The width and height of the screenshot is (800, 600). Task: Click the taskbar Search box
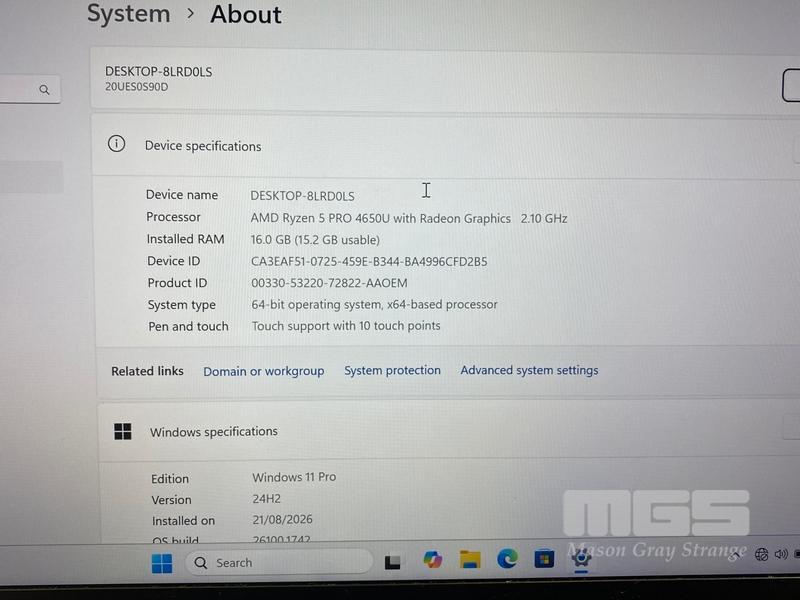coord(279,562)
